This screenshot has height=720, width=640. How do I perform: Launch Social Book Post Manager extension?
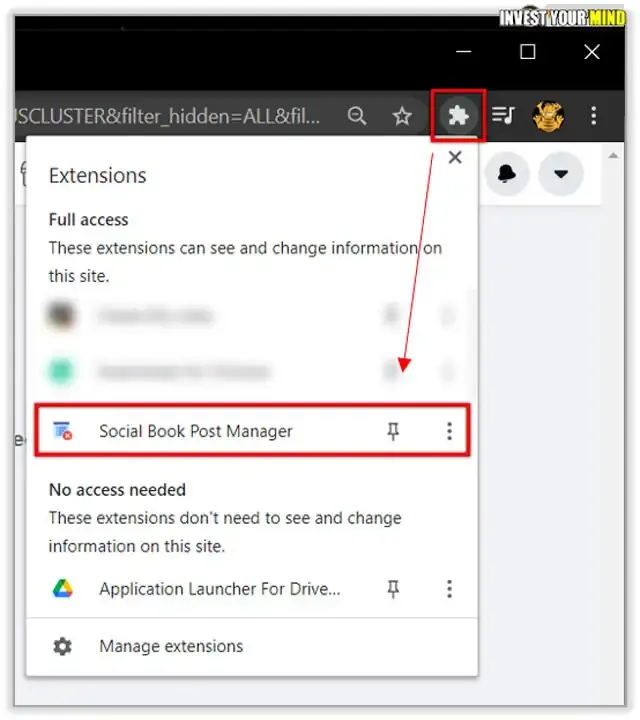pyautogui.click(x=252, y=431)
